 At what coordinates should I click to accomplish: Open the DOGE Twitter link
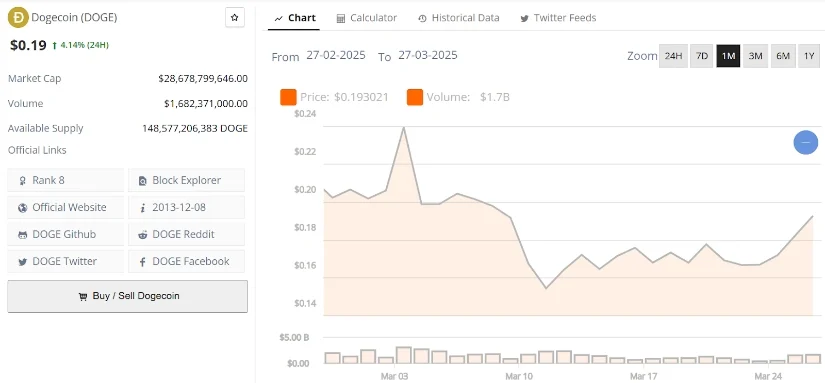65,261
